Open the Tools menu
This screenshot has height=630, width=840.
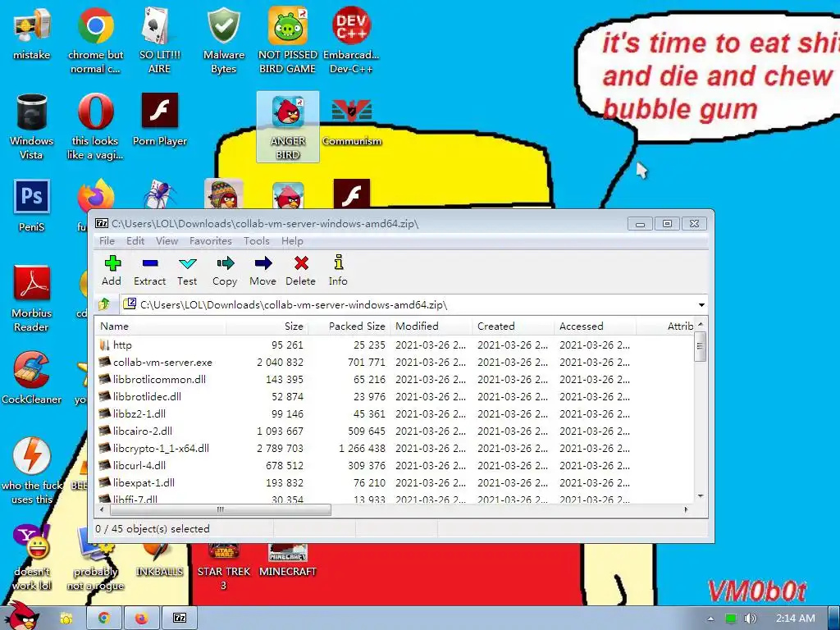[256, 241]
